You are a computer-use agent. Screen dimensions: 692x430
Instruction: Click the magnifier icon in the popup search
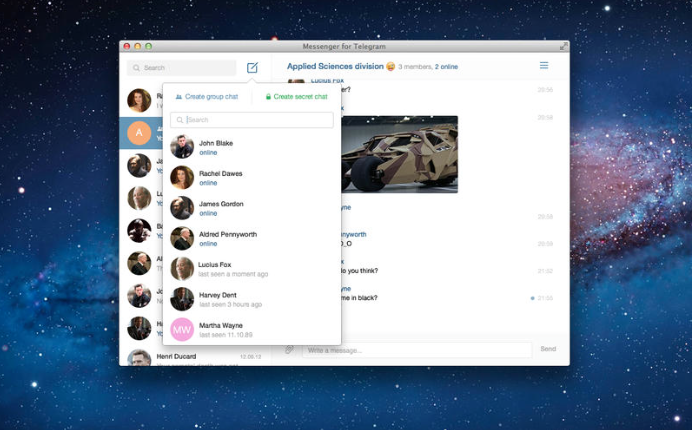180,120
